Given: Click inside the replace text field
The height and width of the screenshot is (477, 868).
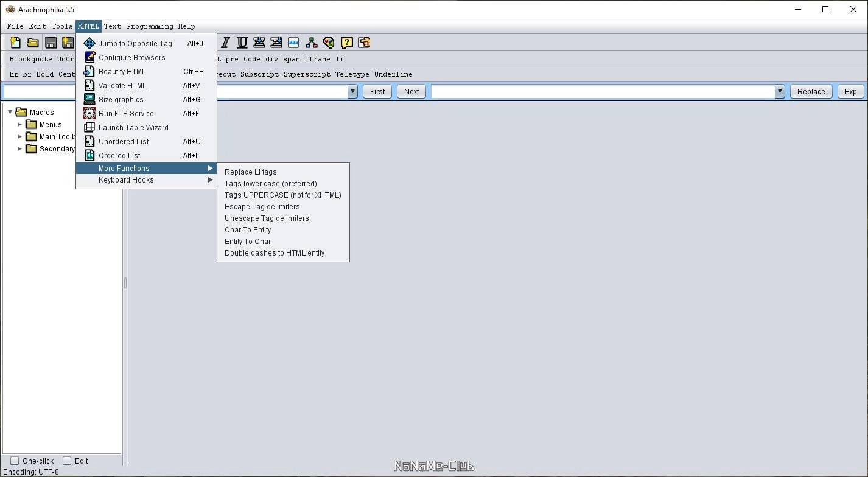Looking at the screenshot, I should [x=603, y=91].
